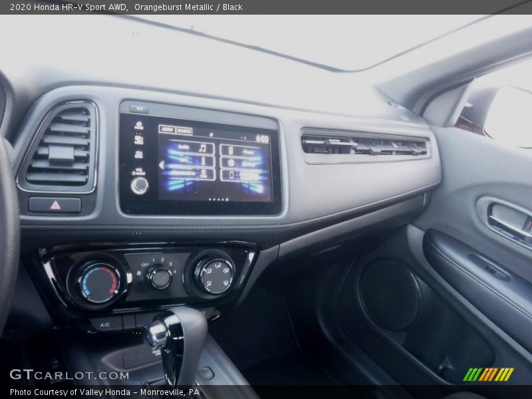Tap the Menu icon beside the screen

pos(138,140)
